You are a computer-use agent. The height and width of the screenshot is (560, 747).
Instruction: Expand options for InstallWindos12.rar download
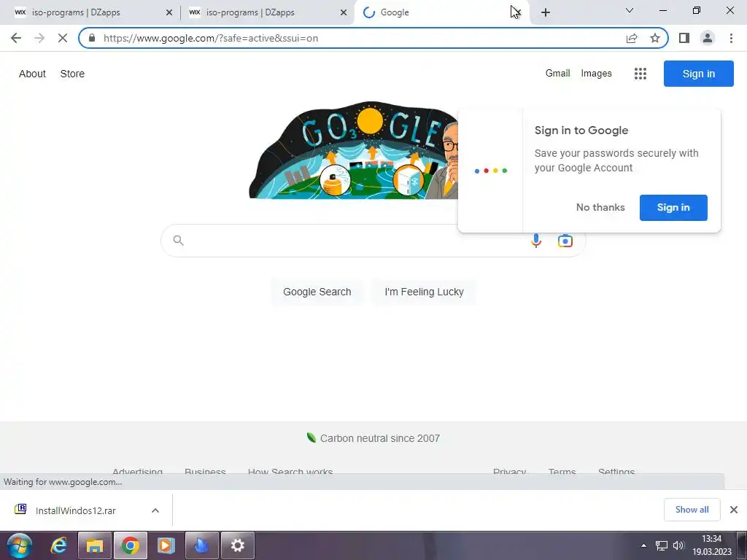pos(155,510)
